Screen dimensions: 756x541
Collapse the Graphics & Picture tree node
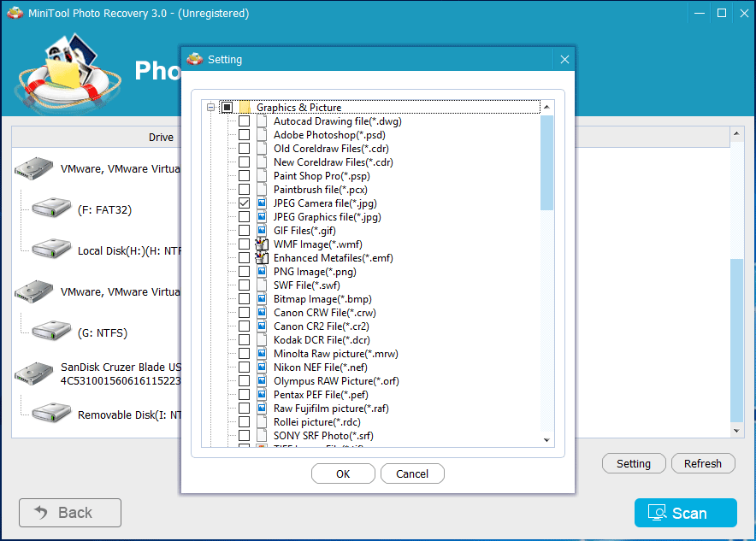tap(210, 107)
